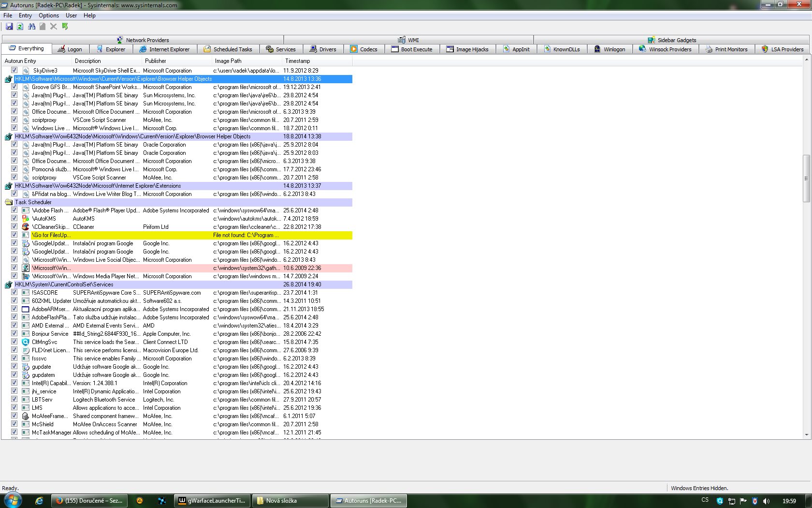
Task: Click the registry icon beside Internet Explorer\Extensions key
Action: click(x=9, y=186)
